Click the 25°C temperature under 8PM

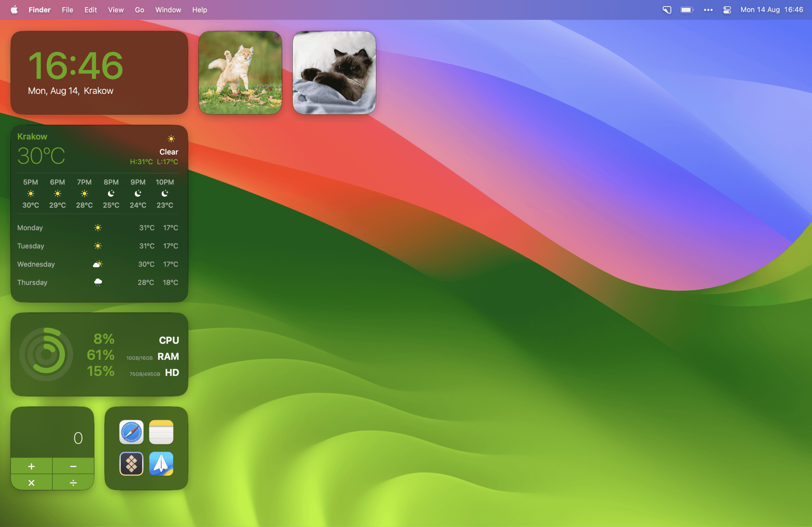coord(111,205)
